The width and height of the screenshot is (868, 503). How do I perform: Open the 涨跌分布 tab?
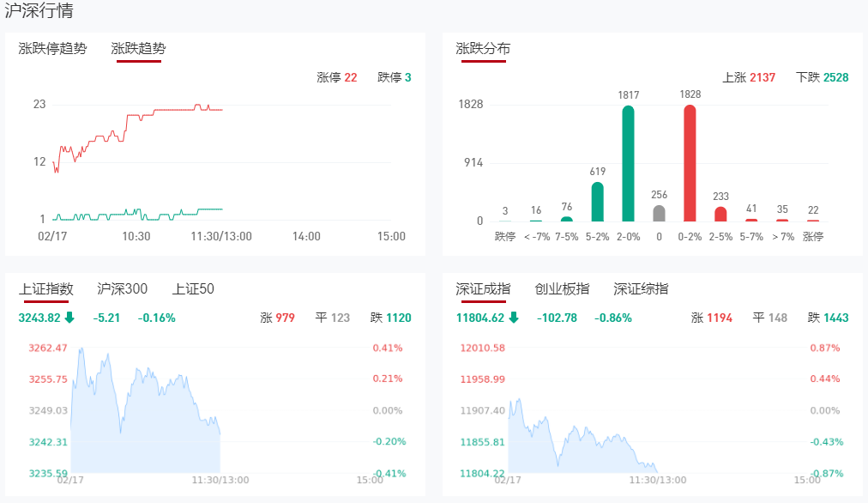[483, 49]
